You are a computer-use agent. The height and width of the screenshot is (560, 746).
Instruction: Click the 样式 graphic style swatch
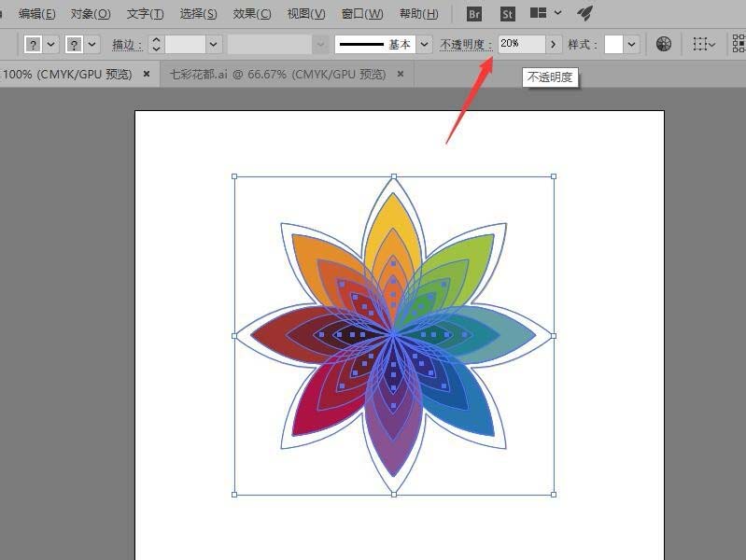tap(613, 44)
